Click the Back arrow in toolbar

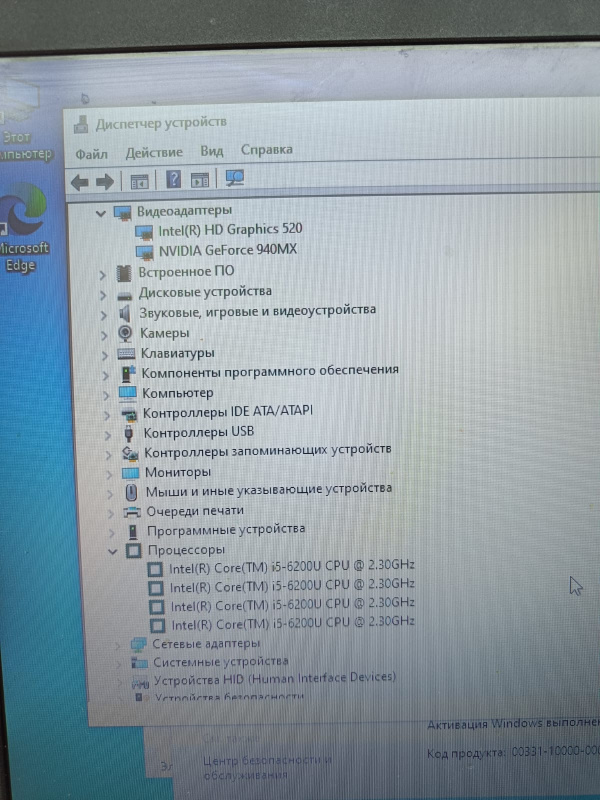click(x=79, y=181)
